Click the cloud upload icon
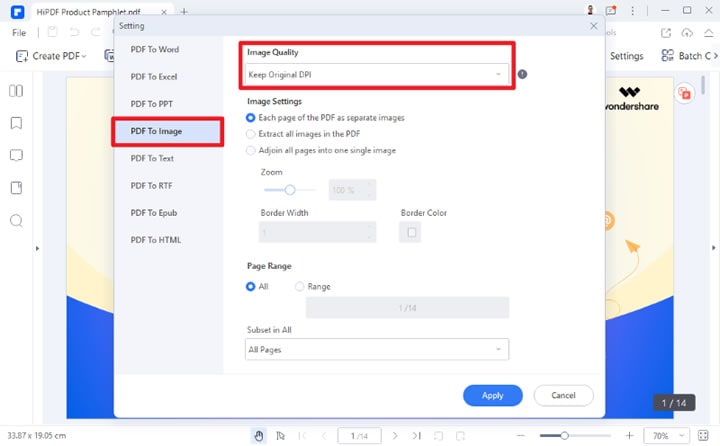 point(687,33)
